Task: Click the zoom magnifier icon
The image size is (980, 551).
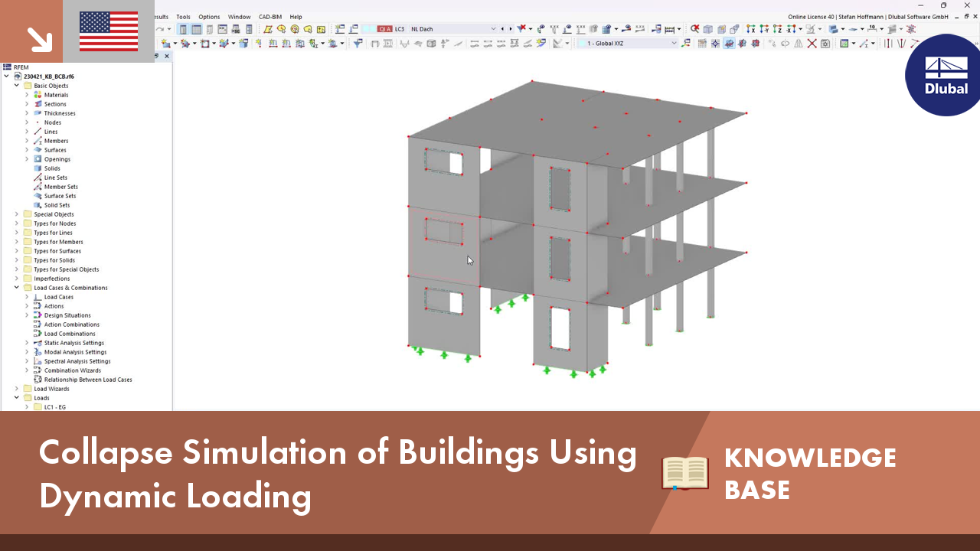Action: pyautogui.click(x=694, y=29)
